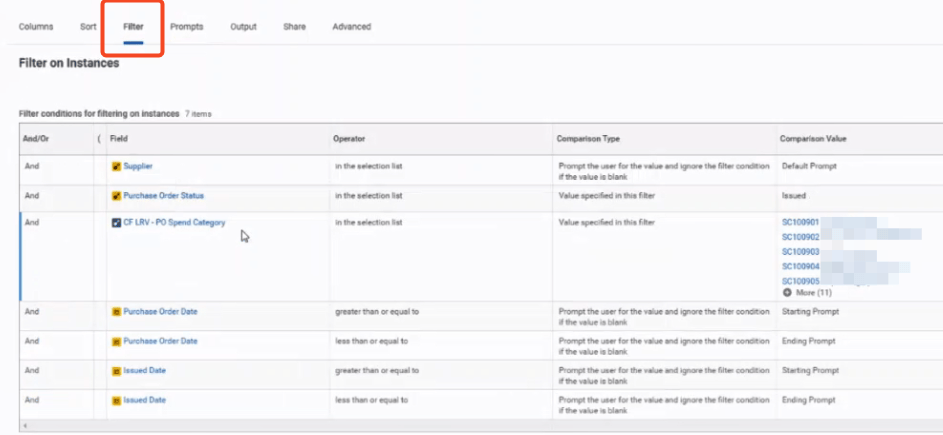Open the CF LRV - PO Spend Category link

(174, 222)
